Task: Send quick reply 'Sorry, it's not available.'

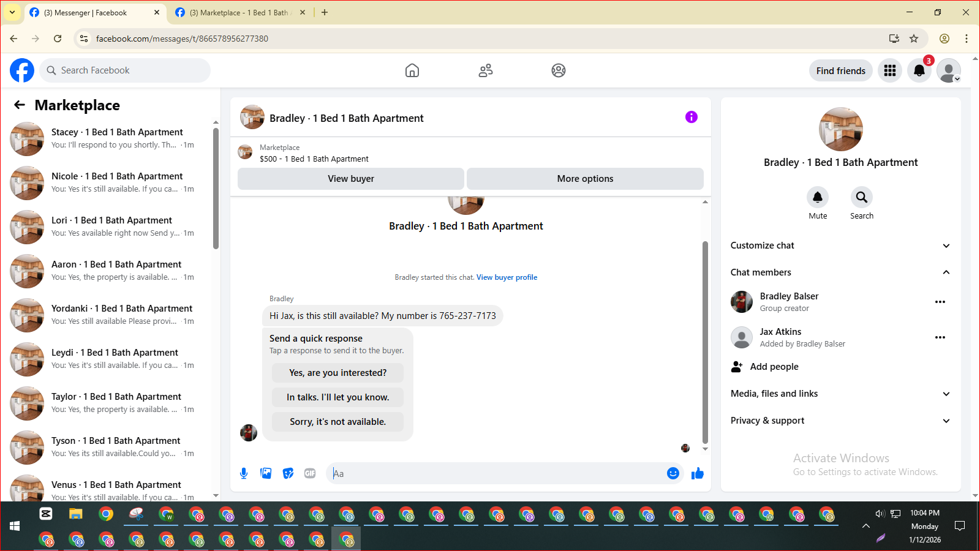Action: [337, 422]
